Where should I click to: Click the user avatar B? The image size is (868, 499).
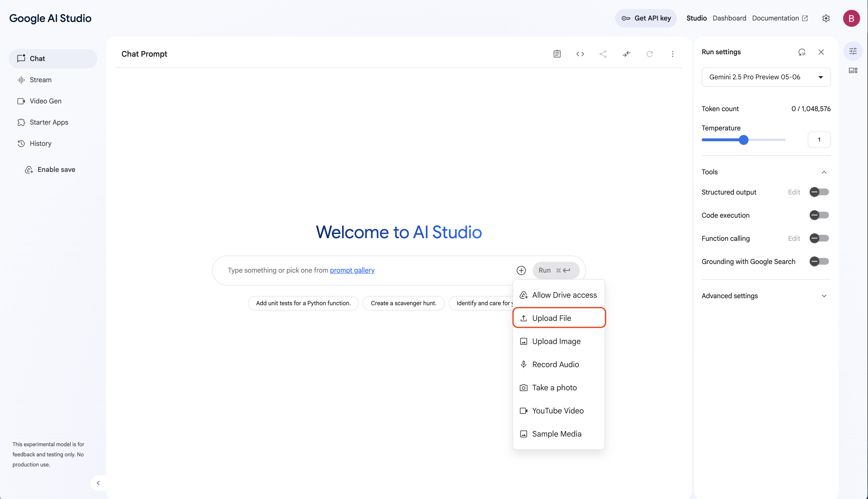tap(851, 18)
